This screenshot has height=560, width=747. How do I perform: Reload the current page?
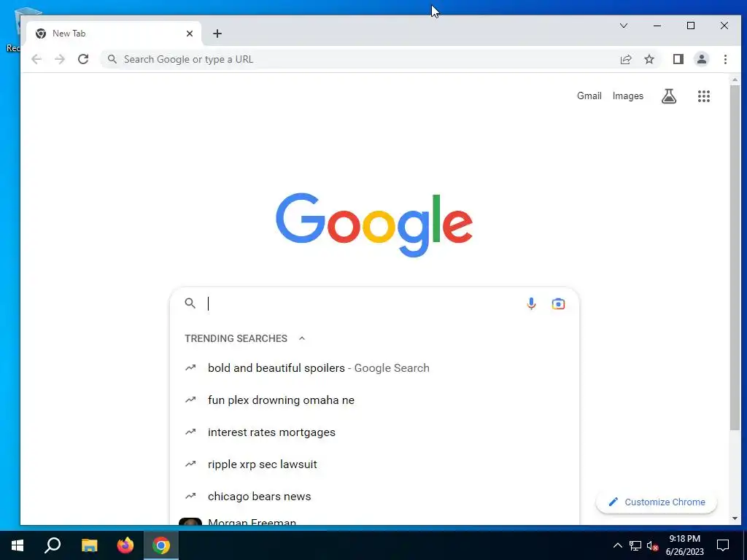tap(83, 60)
